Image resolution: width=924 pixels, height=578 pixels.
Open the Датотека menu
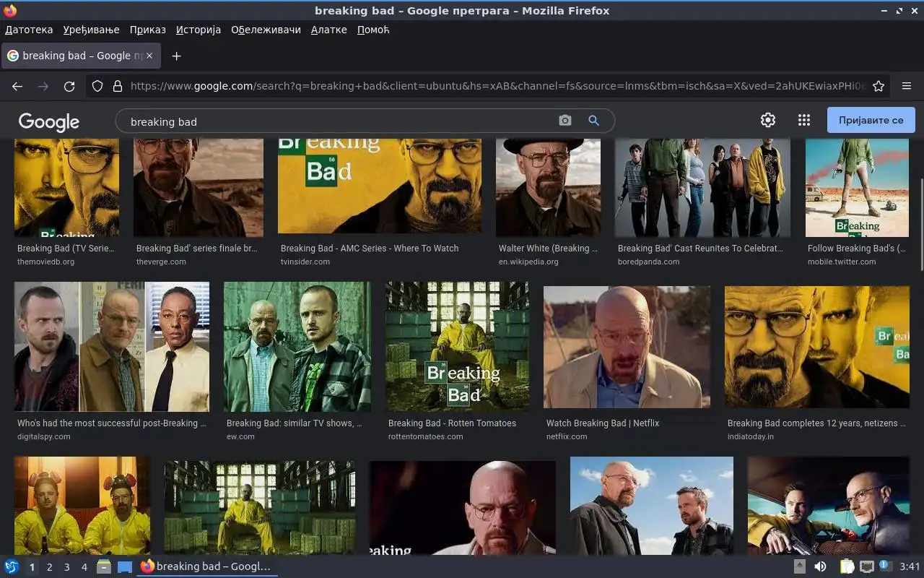point(29,30)
